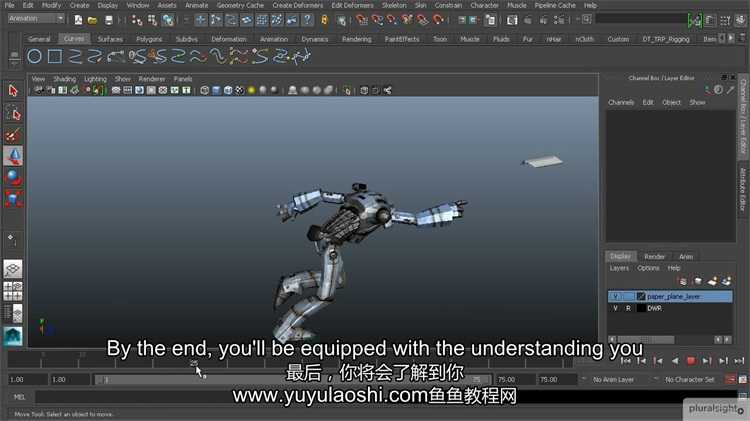Select the Curves shelf tab
Viewport: 750px width, 421px height.
point(74,39)
